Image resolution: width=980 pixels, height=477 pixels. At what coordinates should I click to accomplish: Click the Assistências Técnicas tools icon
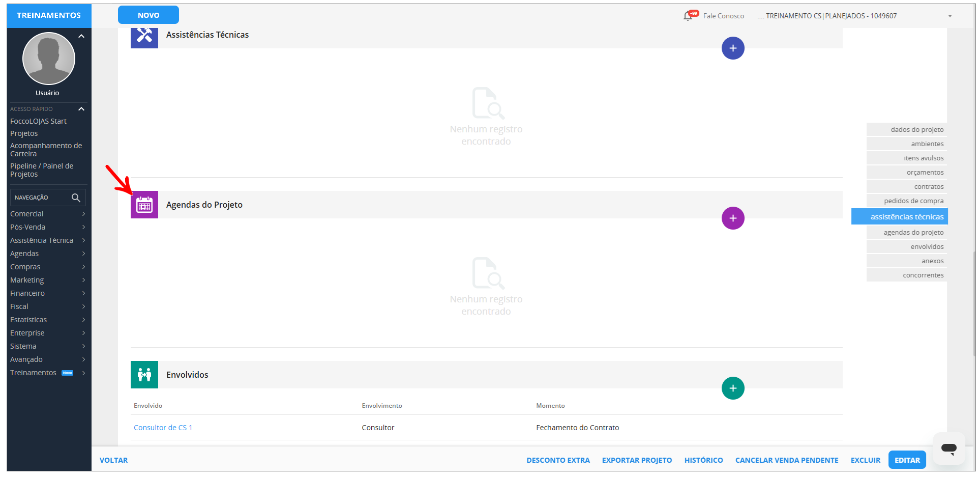(144, 36)
